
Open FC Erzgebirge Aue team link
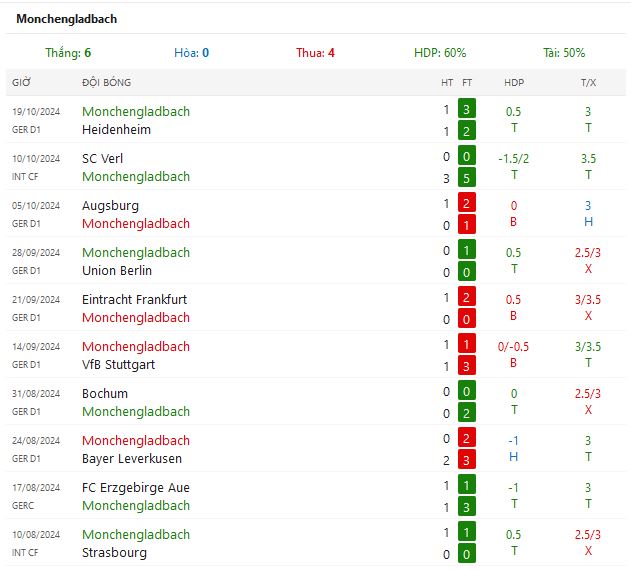(x=136, y=487)
